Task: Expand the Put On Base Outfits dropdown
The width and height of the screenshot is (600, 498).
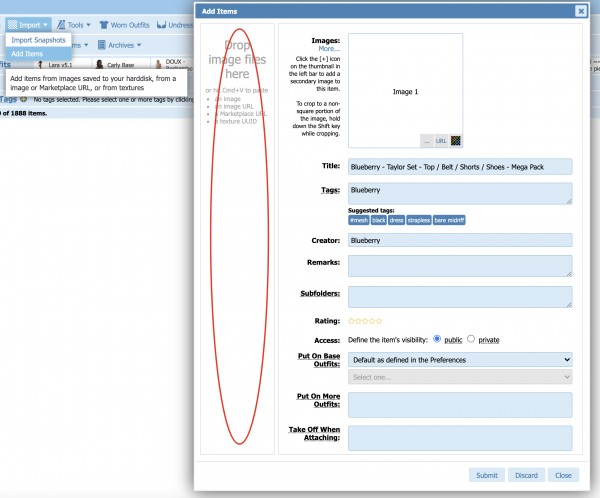Action: pyautogui.click(x=460, y=359)
